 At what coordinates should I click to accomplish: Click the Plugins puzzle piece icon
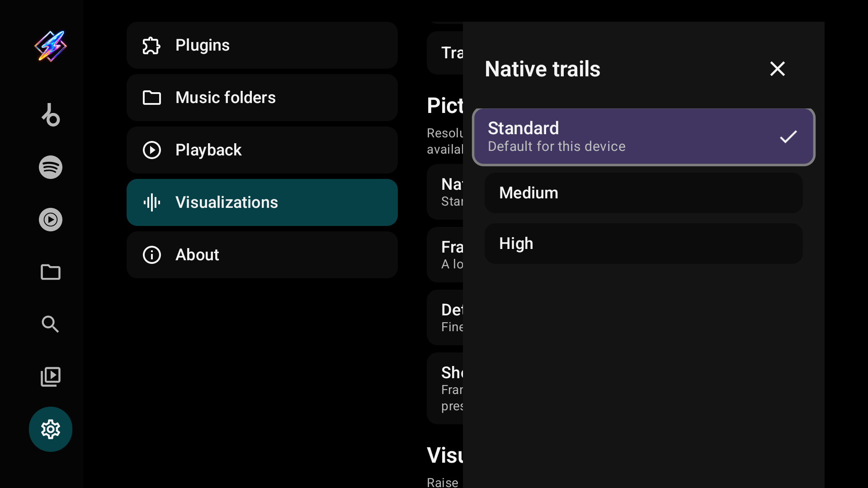pyautogui.click(x=151, y=45)
